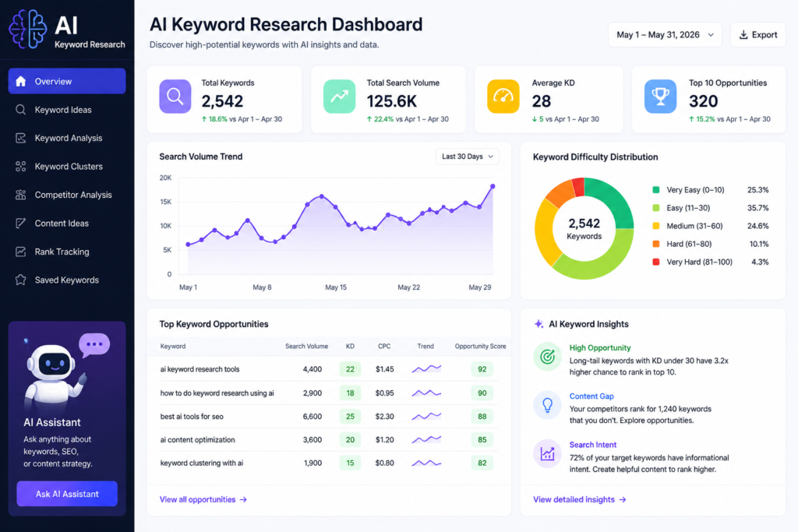Click the Opportunity Score column header
Screen dimensions: 798x532
coord(480,347)
